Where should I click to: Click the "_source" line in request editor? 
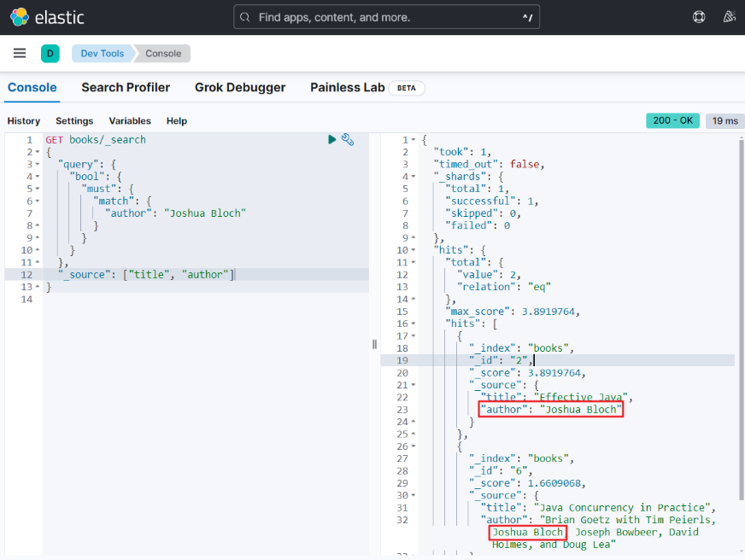[x=146, y=275]
